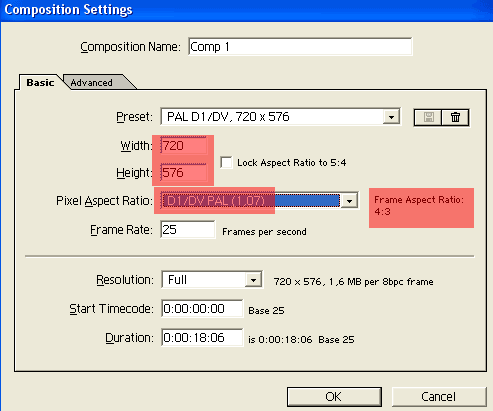
Task: Click the Start Timecode field
Action: coord(202,309)
